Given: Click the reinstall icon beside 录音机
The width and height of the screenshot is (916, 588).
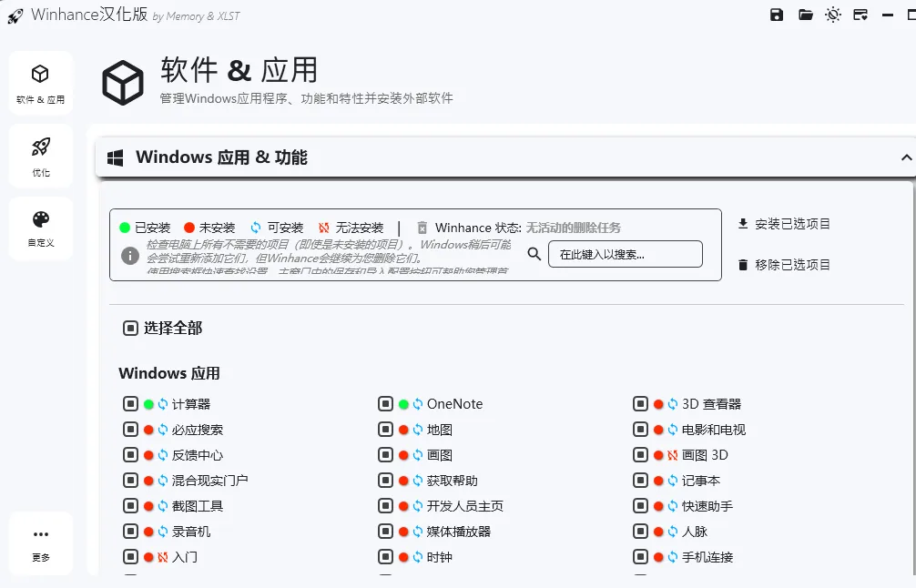Looking at the screenshot, I should click(x=162, y=532).
